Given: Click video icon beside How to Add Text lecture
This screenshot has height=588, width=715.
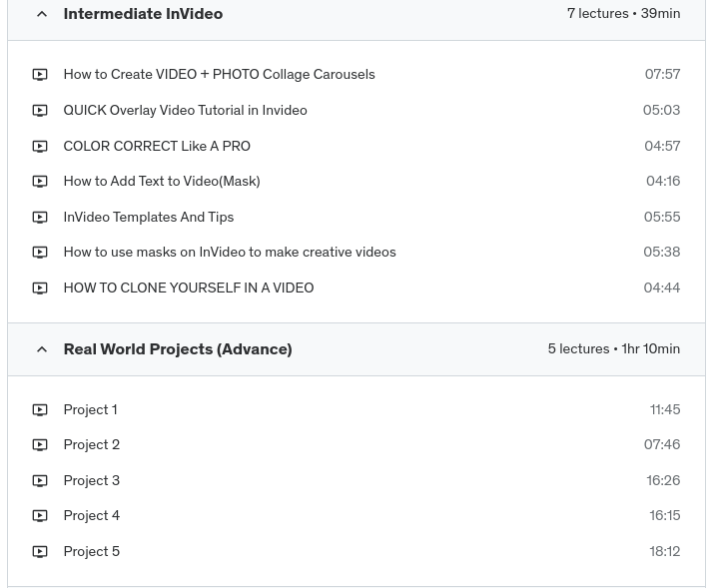Looking at the screenshot, I should (40, 182).
